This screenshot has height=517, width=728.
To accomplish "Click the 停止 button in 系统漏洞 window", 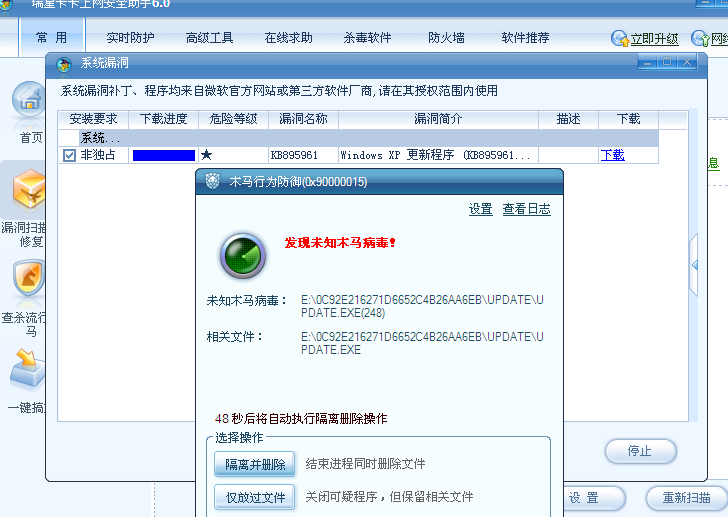I will tap(640, 451).
